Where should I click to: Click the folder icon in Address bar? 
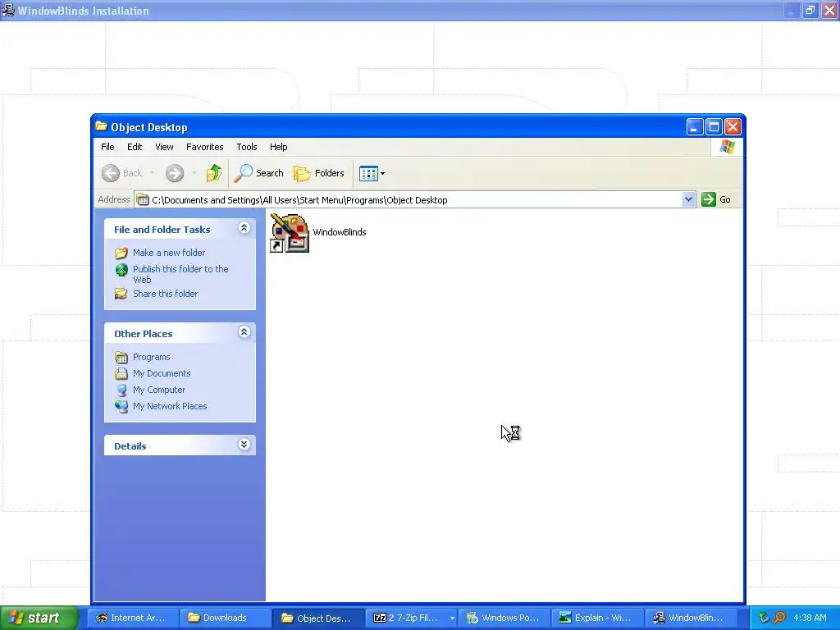pos(143,200)
